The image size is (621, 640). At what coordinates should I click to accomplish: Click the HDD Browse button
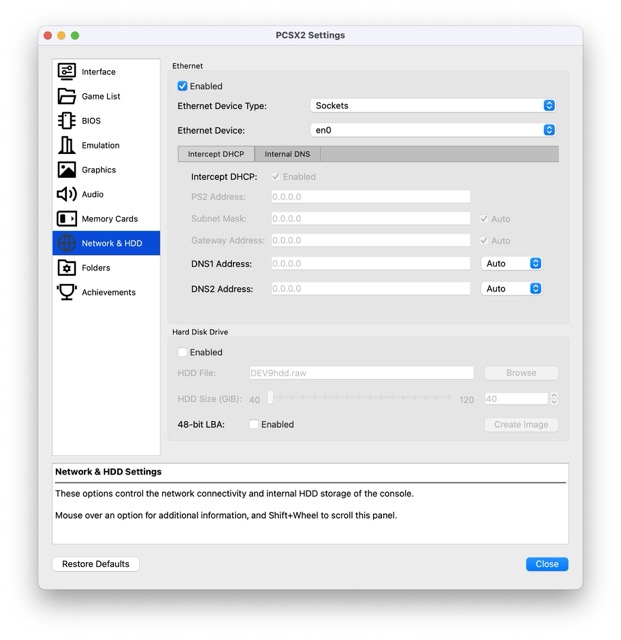point(521,373)
